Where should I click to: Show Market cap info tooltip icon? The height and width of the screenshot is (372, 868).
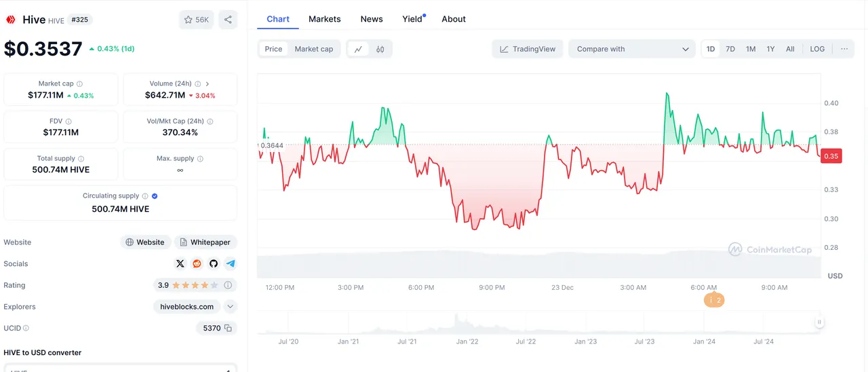pos(79,84)
